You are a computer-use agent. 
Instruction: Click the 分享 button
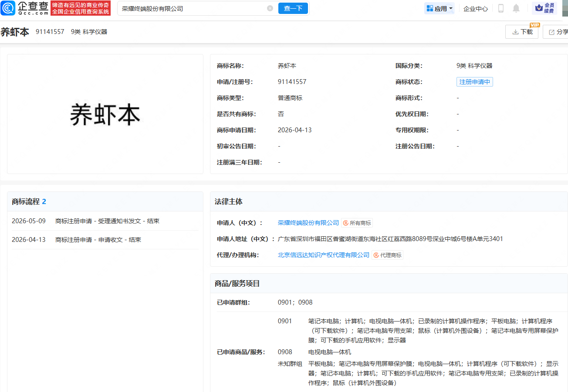556,32
